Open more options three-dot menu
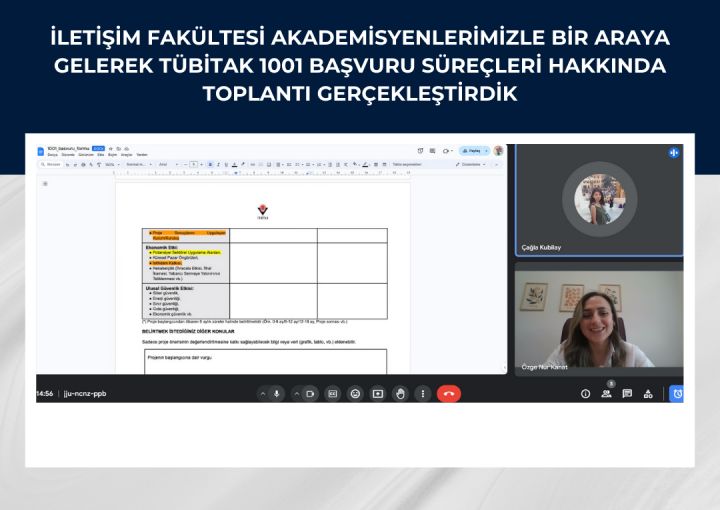The width and height of the screenshot is (720, 510). [x=422, y=394]
